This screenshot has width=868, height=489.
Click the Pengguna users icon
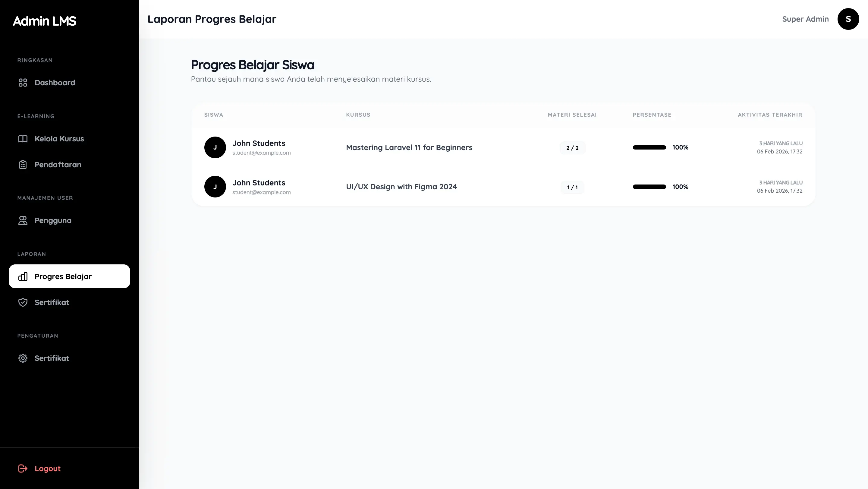[23, 220]
